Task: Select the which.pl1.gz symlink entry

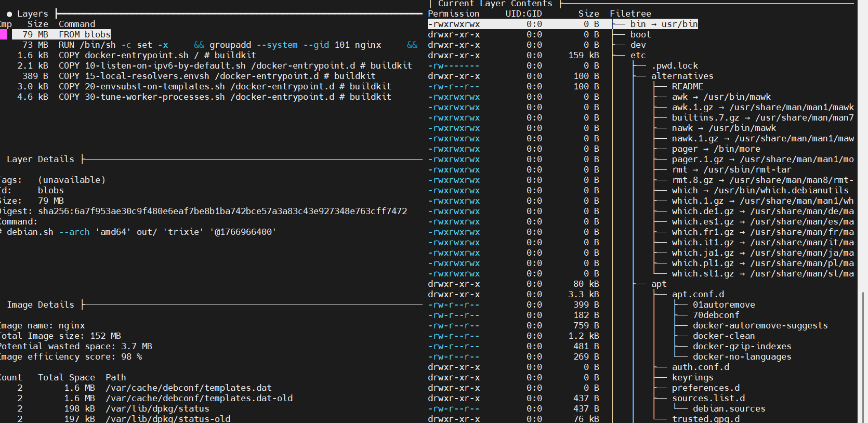Action: pos(763,263)
